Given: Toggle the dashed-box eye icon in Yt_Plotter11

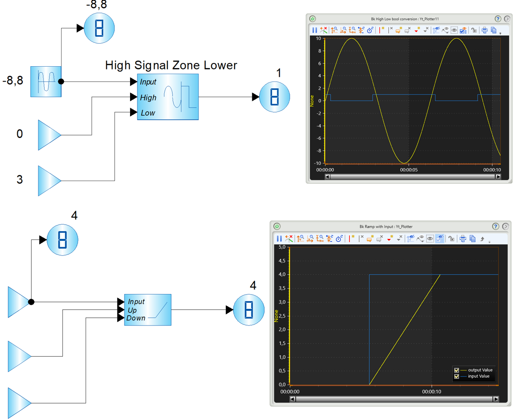Looking at the screenshot, I should tap(454, 30).
